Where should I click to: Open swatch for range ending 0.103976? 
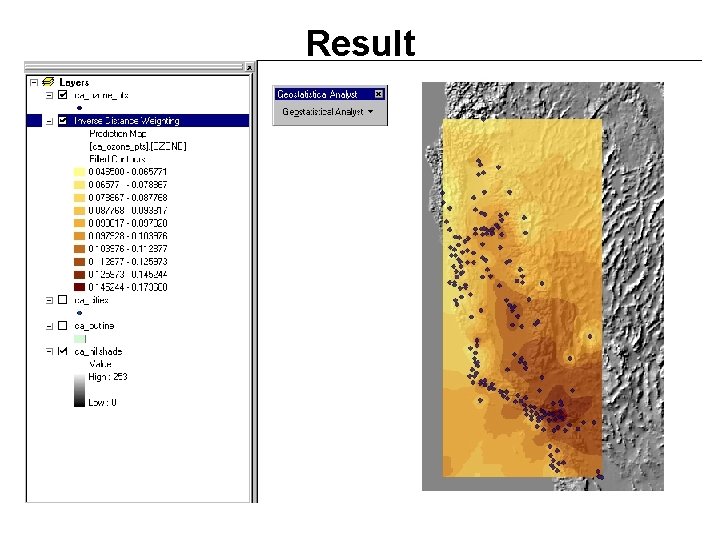coord(79,236)
